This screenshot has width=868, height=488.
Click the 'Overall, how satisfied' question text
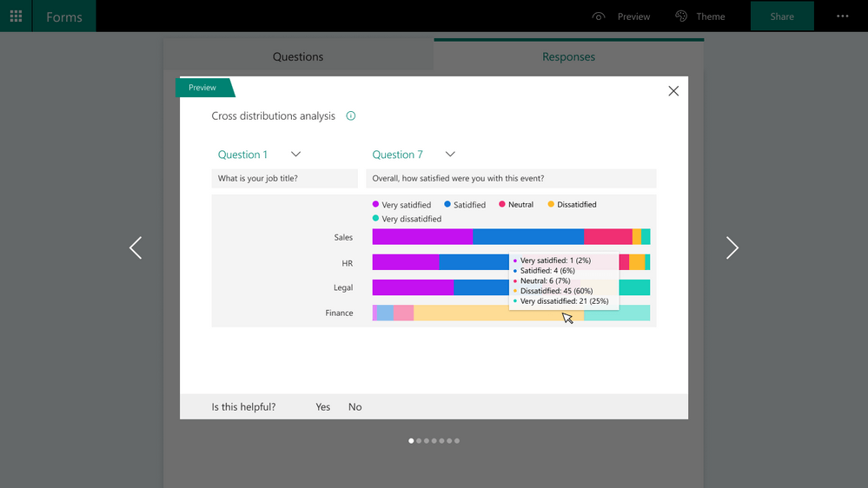[x=458, y=178]
